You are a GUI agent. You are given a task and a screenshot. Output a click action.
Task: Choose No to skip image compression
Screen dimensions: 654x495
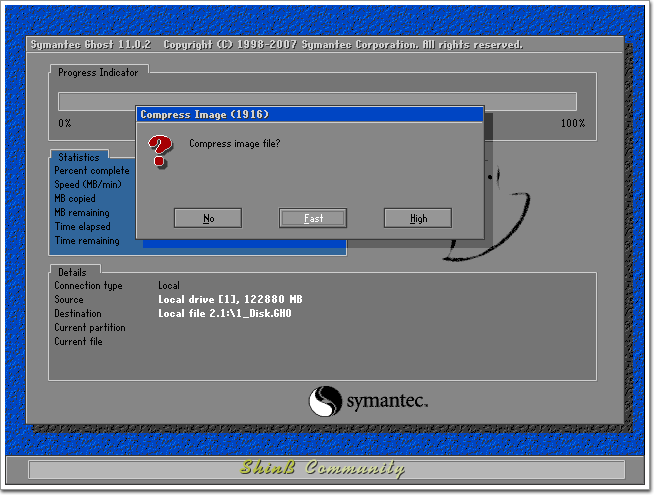[x=208, y=218]
